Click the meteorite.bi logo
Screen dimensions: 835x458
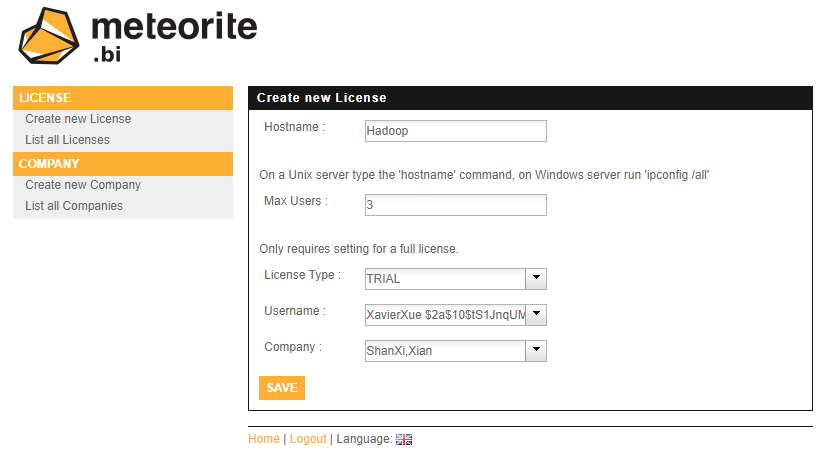tap(138, 36)
